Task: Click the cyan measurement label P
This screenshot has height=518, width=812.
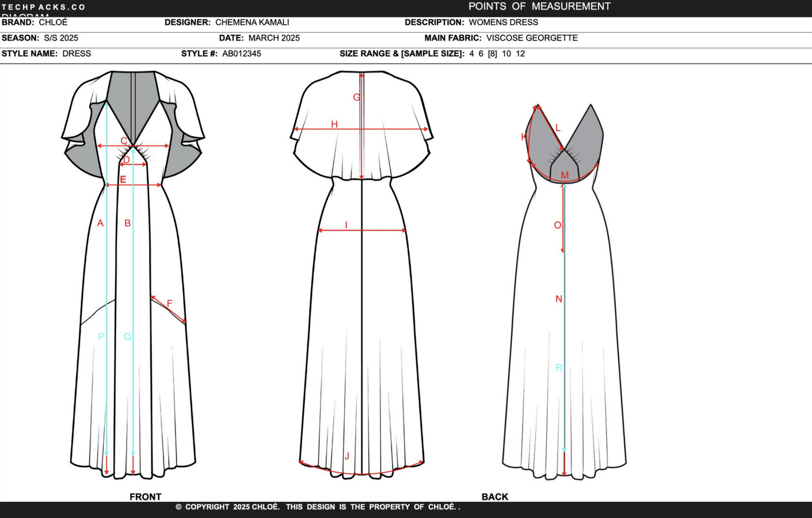Action: [x=101, y=337]
